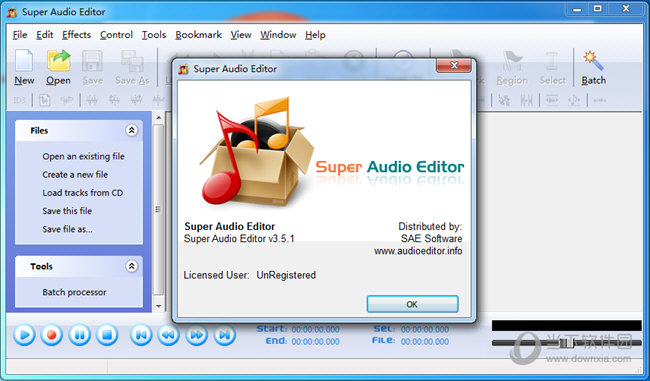This screenshot has height=381, width=650.
Task: Open the Control menu
Action: tap(116, 35)
